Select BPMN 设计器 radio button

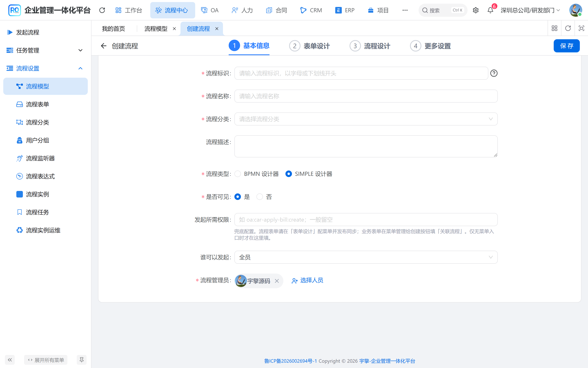tap(238, 174)
